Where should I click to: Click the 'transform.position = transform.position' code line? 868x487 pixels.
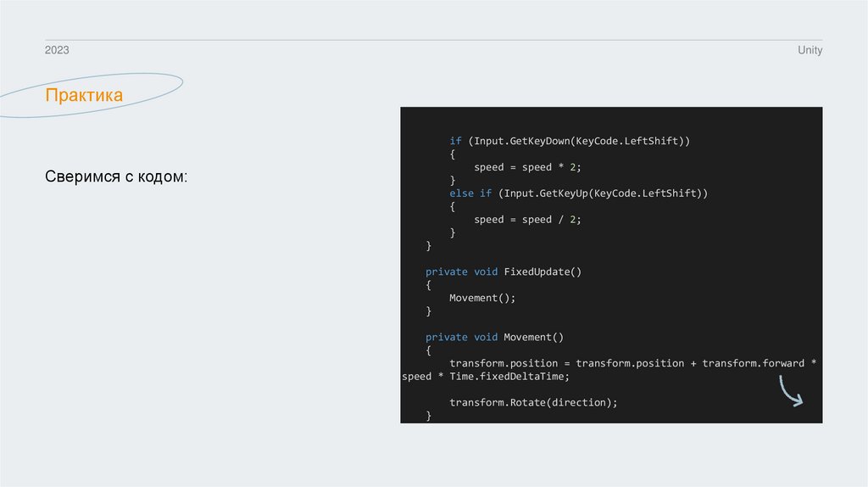click(x=632, y=363)
